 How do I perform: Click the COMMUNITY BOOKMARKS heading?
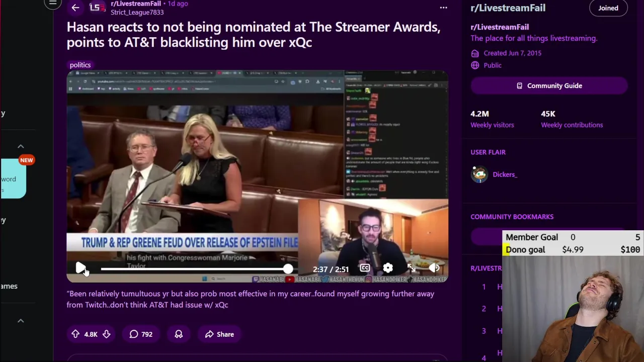[512, 217]
